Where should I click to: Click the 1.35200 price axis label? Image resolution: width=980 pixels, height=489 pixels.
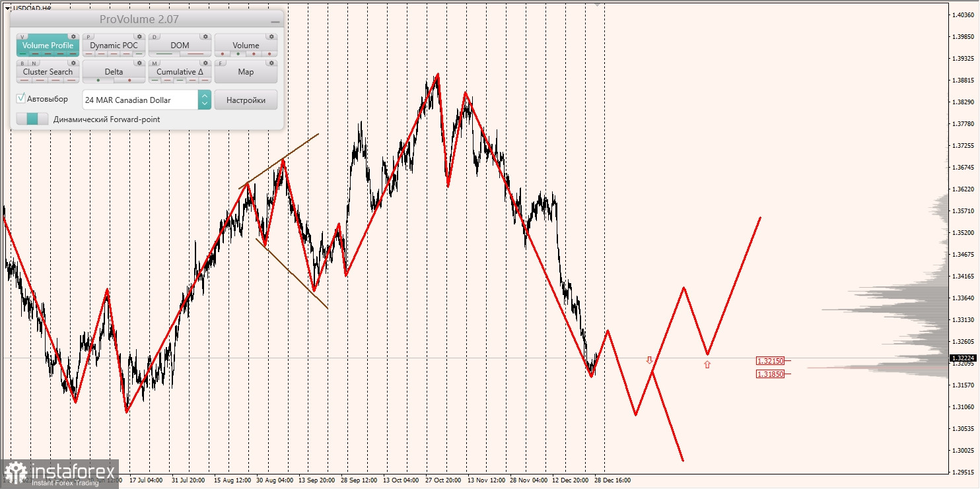coord(964,232)
